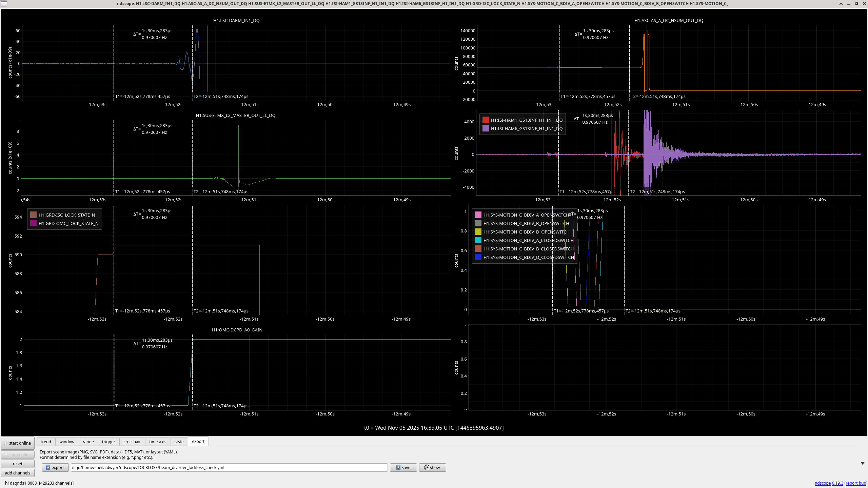
Task: Click the GRD-OMC_LOCK_STATE_N magenta legend icon
Action: (33, 223)
